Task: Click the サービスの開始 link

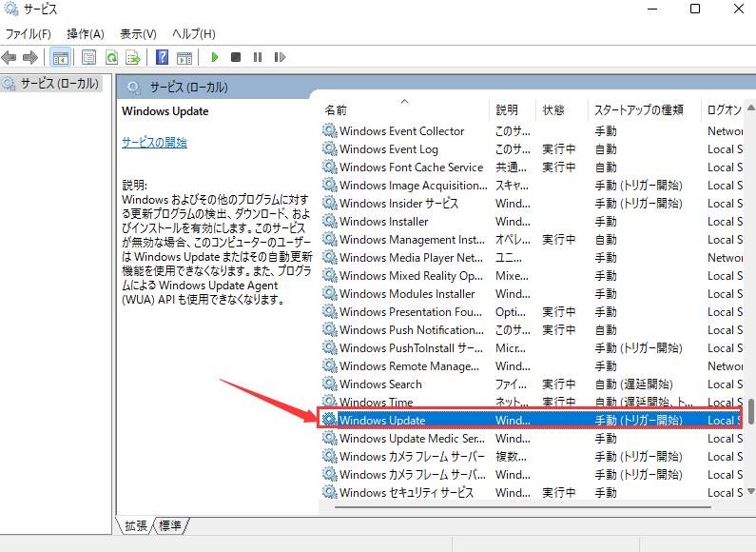Action: click(x=154, y=143)
